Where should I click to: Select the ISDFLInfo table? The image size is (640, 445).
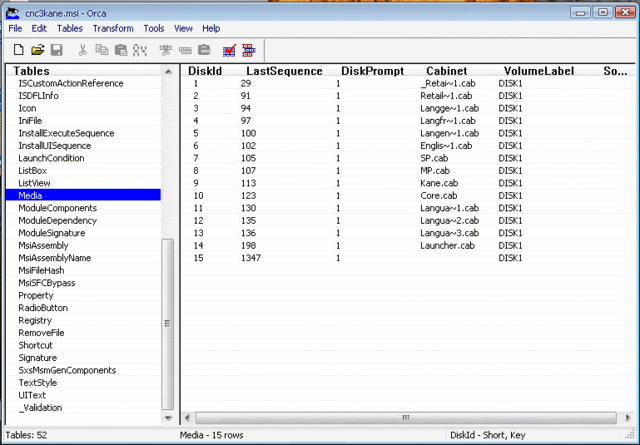point(38,96)
